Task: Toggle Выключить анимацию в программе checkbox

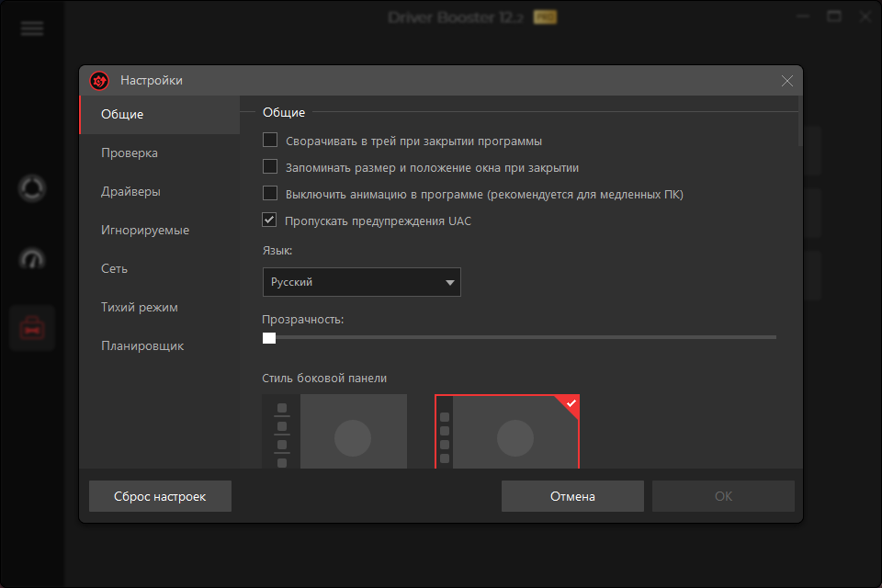Action: click(270, 193)
